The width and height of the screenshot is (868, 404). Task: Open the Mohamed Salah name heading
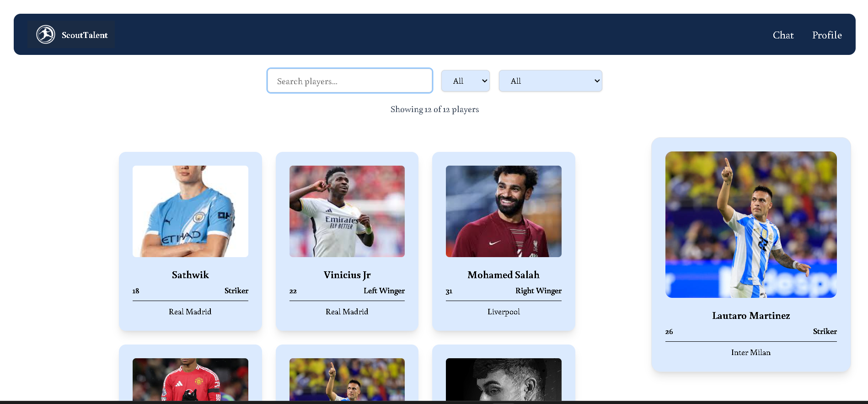pos(504,275)
